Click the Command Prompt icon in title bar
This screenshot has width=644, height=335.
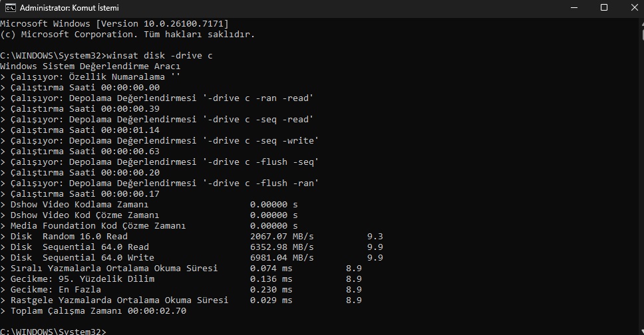coord(10,8)
